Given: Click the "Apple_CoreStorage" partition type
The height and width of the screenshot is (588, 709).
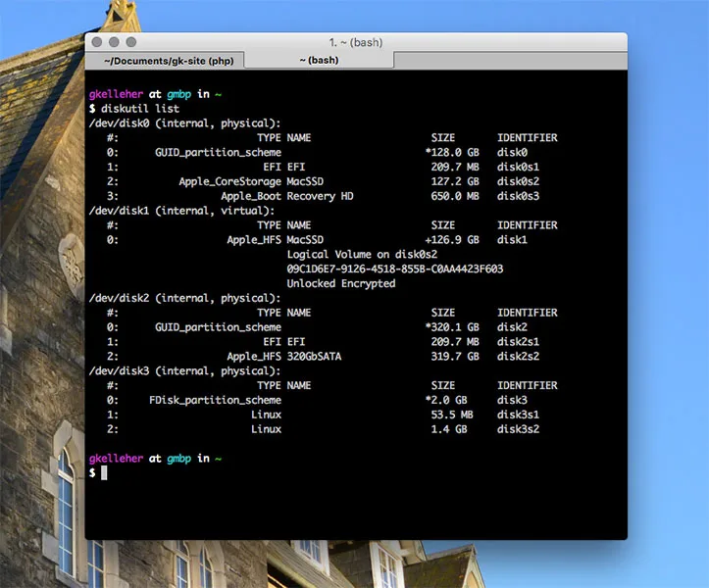Looking at the screenshot, I should [229, 181].
